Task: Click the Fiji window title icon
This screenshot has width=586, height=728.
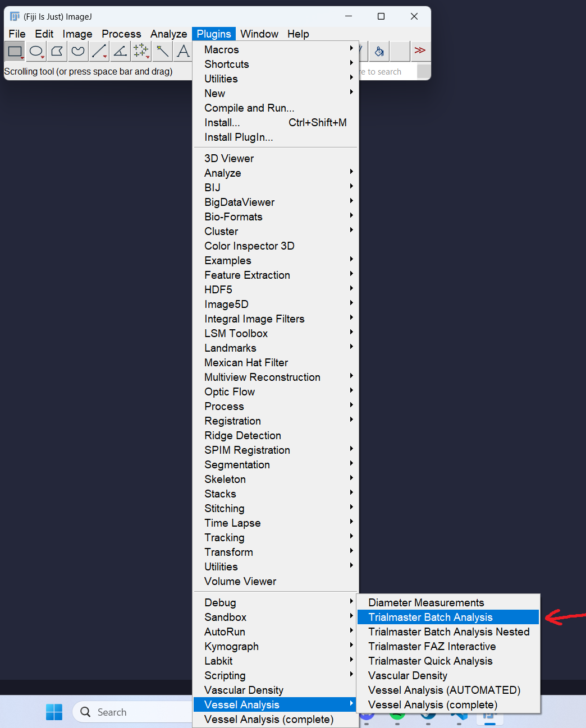Action: (x=15, y=16)
